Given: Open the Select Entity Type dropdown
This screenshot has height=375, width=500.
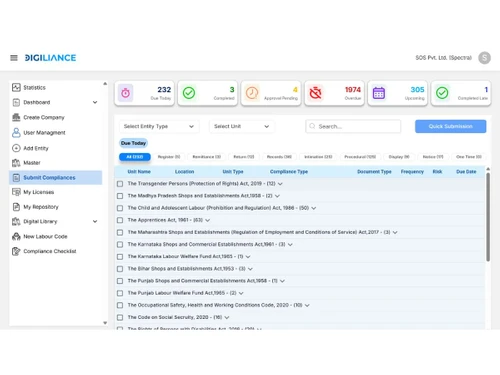Looking at the screenshot, I should click(x=159, y=126).
